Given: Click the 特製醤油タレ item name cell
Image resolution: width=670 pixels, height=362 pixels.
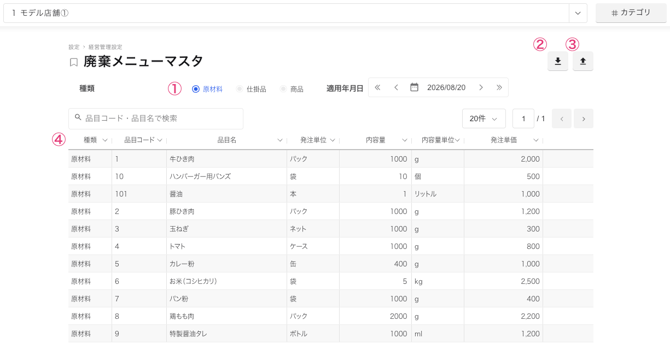Looking at the screenshot, I should click(x=226, y=334).
